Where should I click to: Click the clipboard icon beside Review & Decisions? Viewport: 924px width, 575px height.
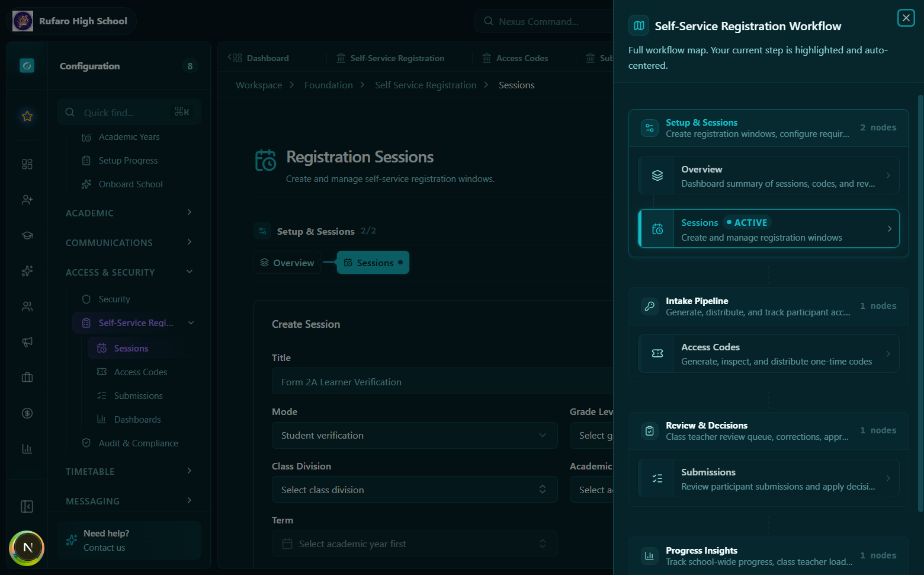pos(650,431)
